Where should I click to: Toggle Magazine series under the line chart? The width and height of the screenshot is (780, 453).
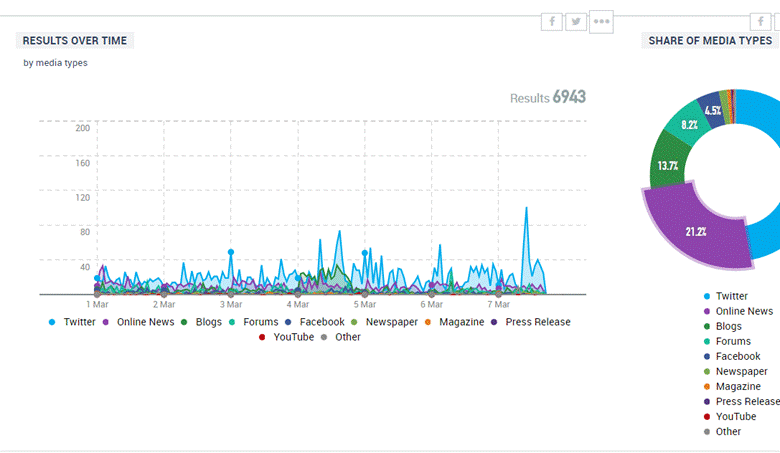tap(453, 322)
